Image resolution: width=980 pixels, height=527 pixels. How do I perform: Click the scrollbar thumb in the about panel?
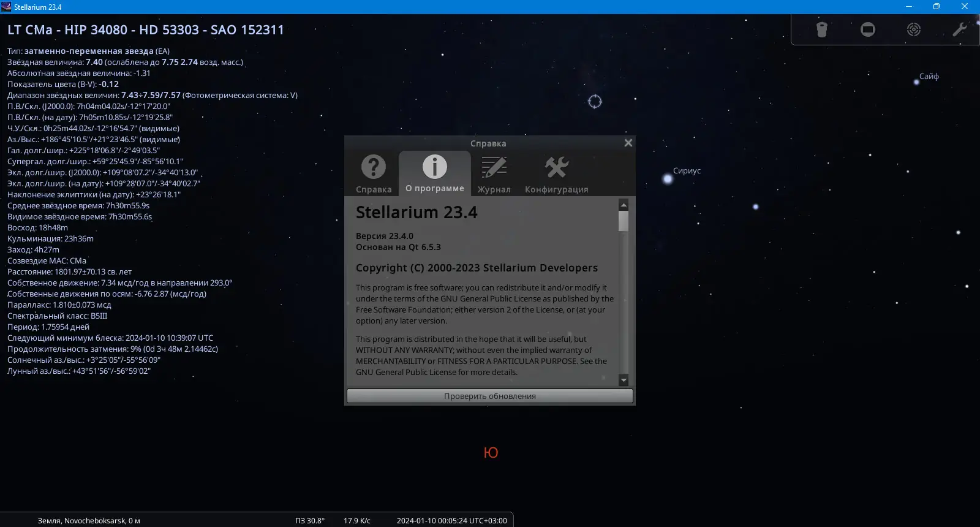624,221
